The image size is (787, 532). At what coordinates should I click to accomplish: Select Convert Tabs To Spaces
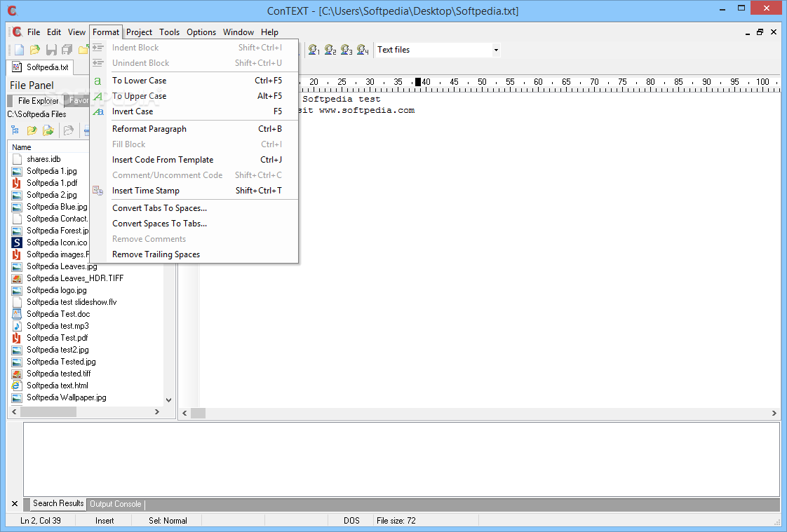pos(194,208)
